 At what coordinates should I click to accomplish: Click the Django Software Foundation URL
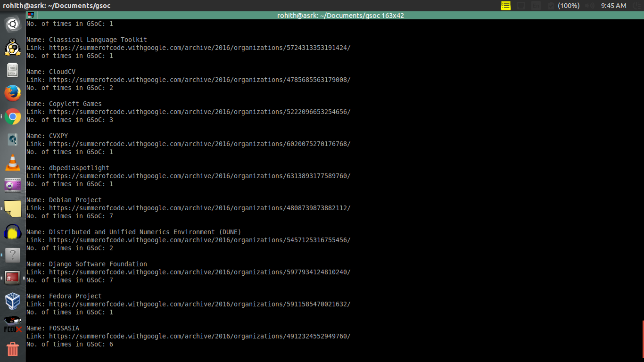click(x=200, y=272)
